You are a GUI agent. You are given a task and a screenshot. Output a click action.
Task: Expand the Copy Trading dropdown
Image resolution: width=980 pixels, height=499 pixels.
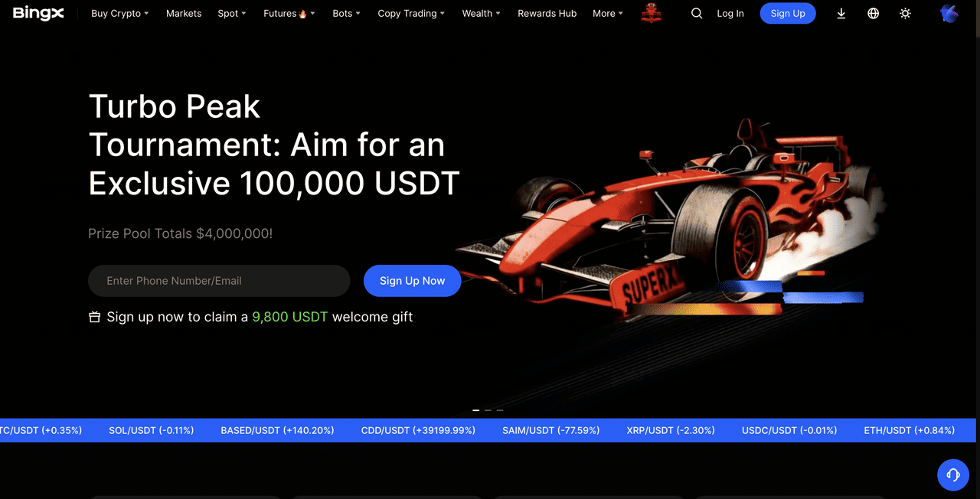coord(411,13)
